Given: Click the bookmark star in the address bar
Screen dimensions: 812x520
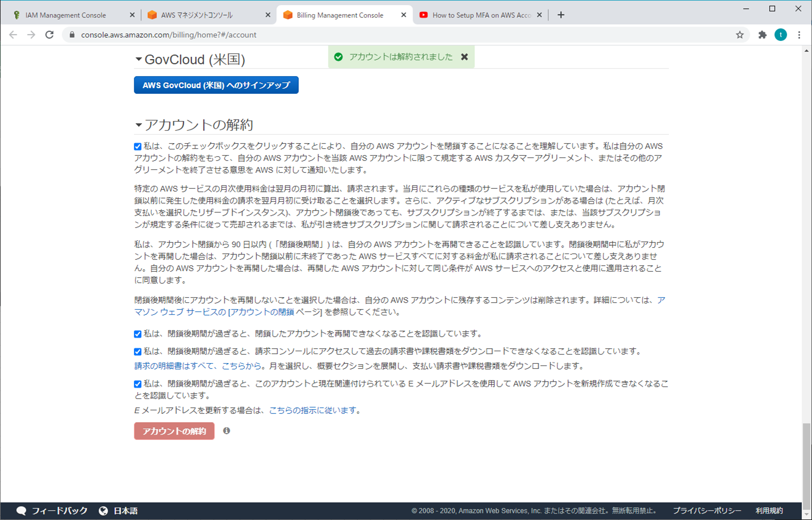Looking at the screenshot, I should (740, 34).
